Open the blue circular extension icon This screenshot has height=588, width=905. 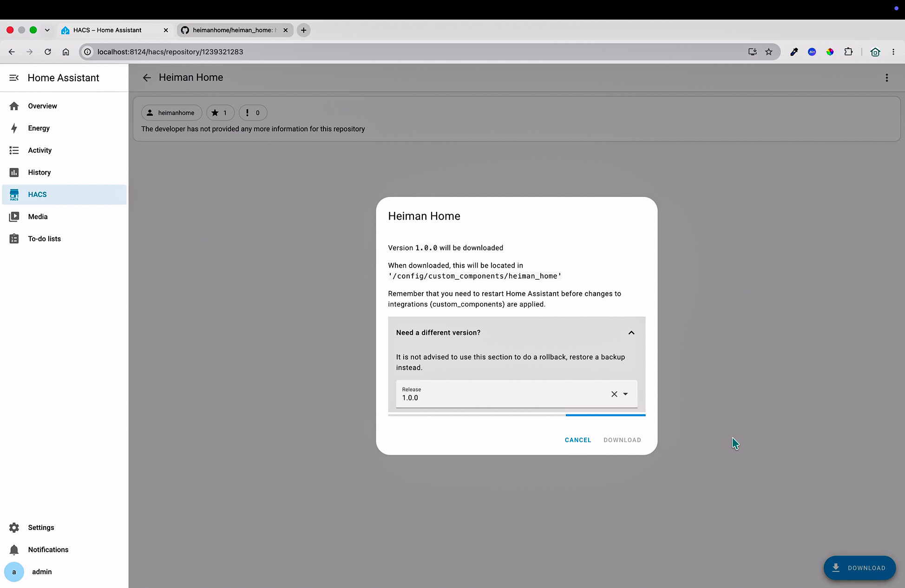(812, 52)
